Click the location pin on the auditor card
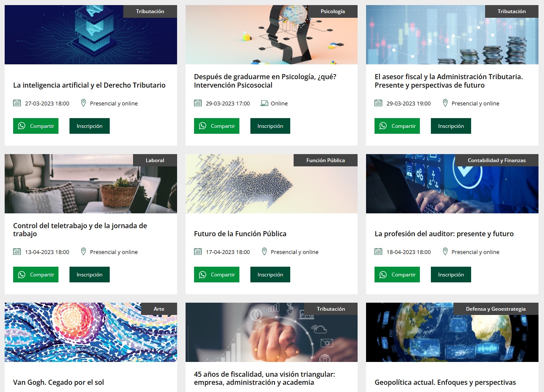Screen dimensions: 544x392 445,251
